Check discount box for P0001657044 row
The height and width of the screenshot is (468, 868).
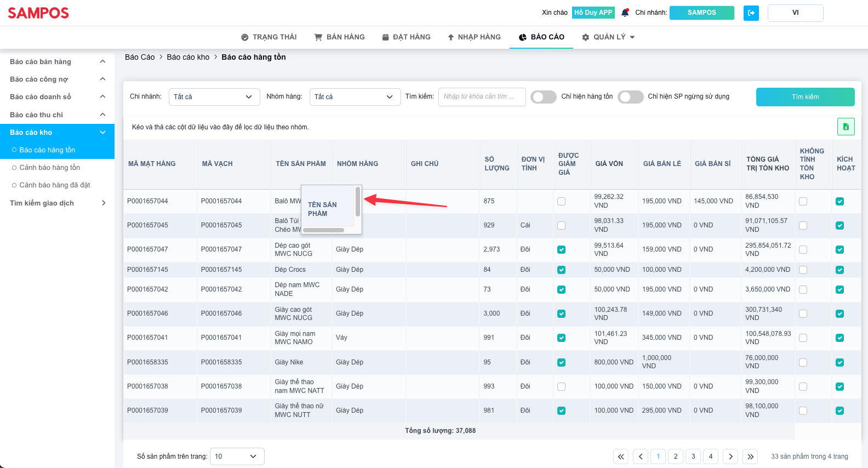pos(561,202)
